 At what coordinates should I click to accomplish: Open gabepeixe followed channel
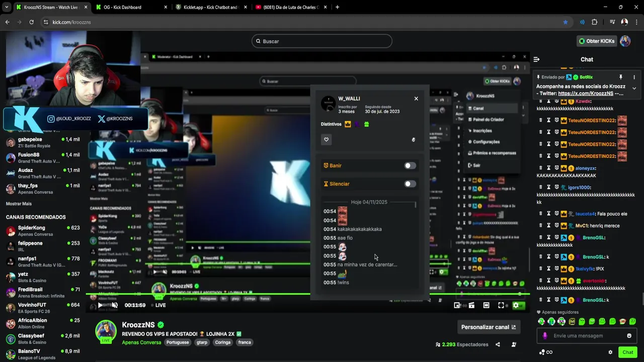point(43,142)
